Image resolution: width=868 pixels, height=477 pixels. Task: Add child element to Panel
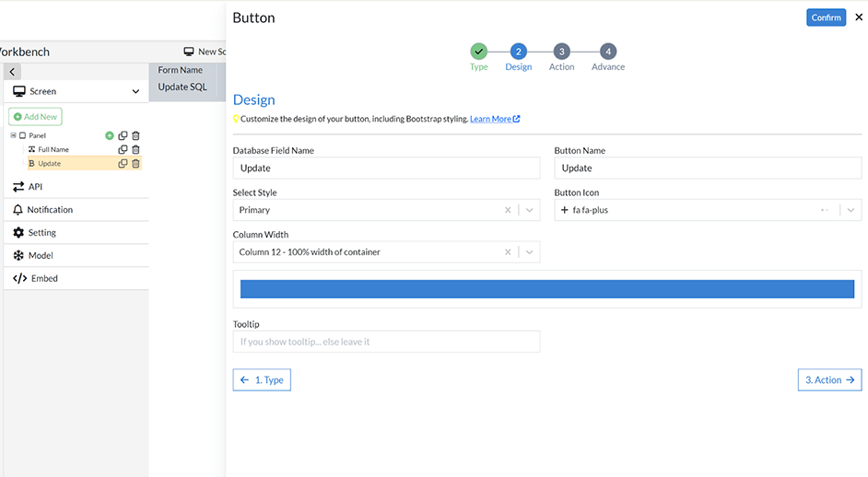pos(110,135)
